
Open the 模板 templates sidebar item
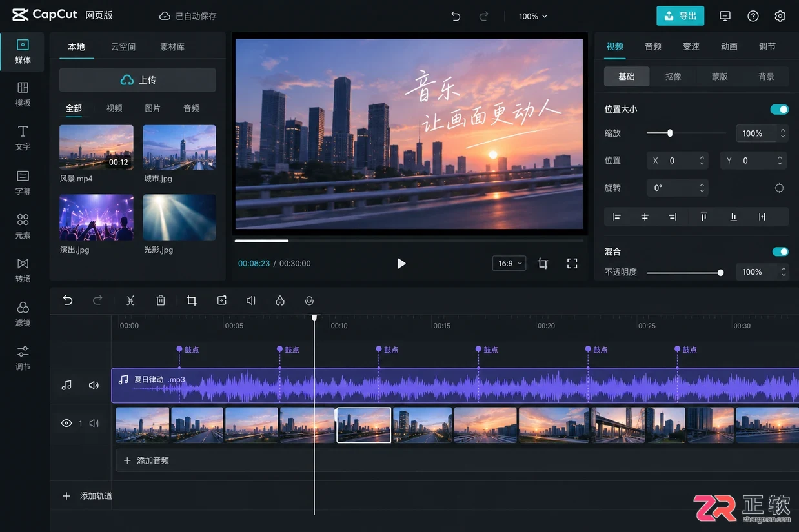(23, 94)
